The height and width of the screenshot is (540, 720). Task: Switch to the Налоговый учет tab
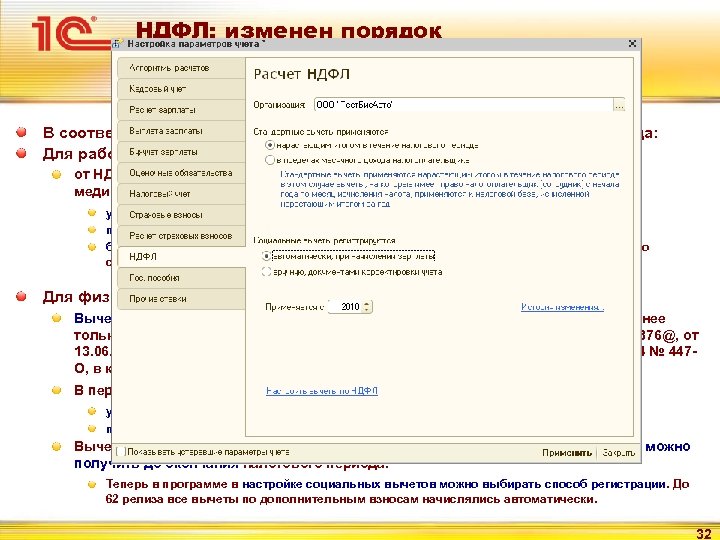click(181, 194)
